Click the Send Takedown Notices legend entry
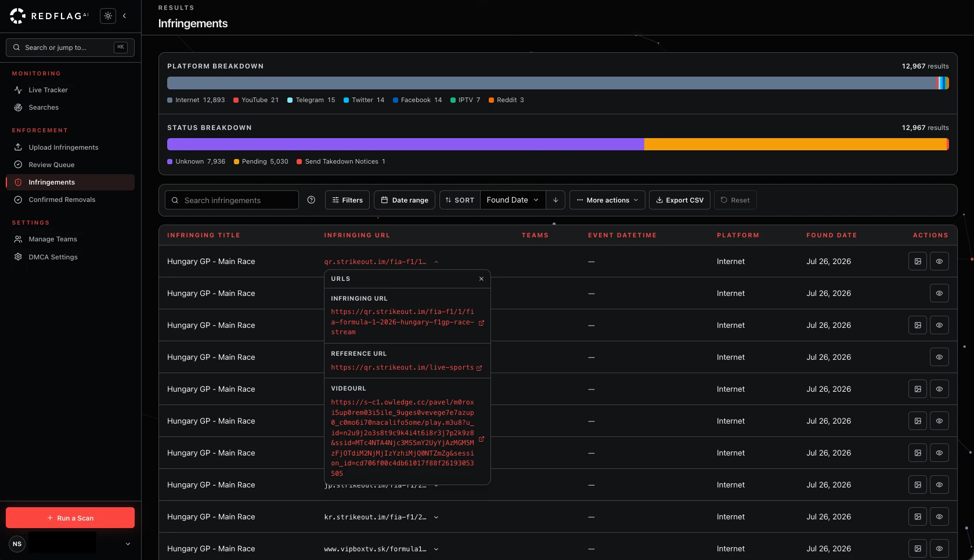The width and height of the screenshot is (974, 560). tap(341, 162)
